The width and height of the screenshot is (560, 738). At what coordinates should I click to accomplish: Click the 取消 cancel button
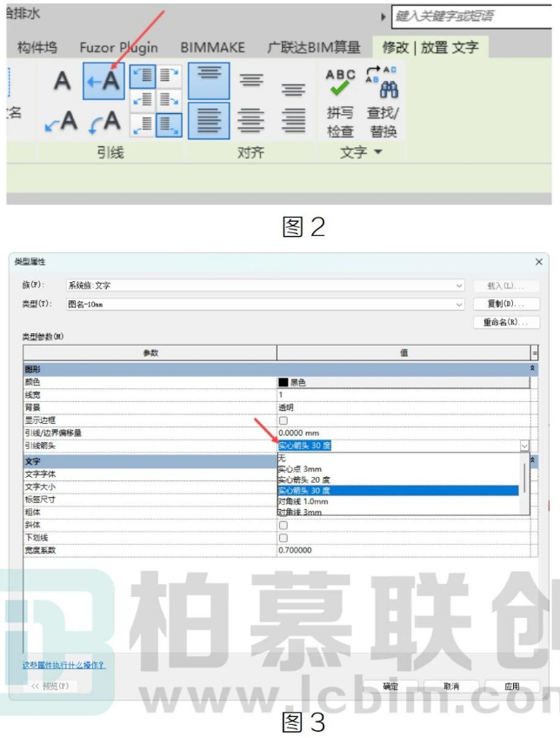click(451, 687)
